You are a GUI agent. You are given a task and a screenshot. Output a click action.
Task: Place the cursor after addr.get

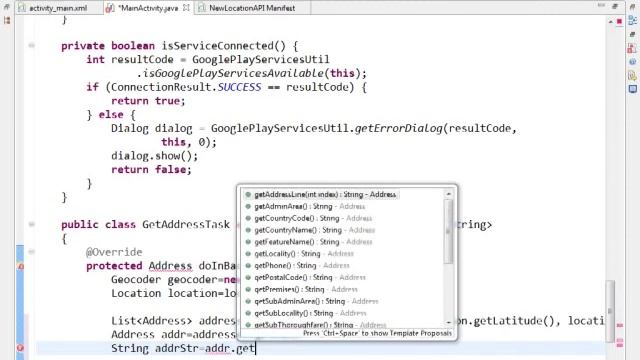(x=256, y=349)
